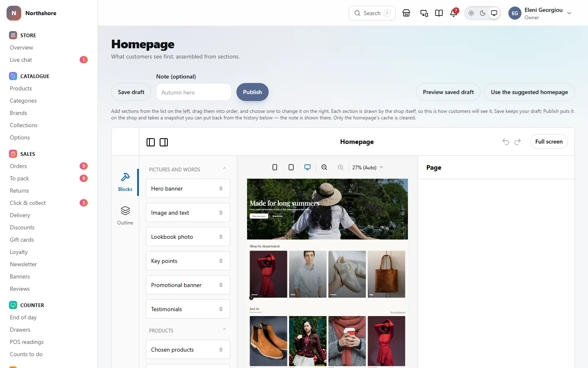Viewport: 588px width, 368px height.
Task: Open the storefront icon in top bar
Action: click(406, 13)
